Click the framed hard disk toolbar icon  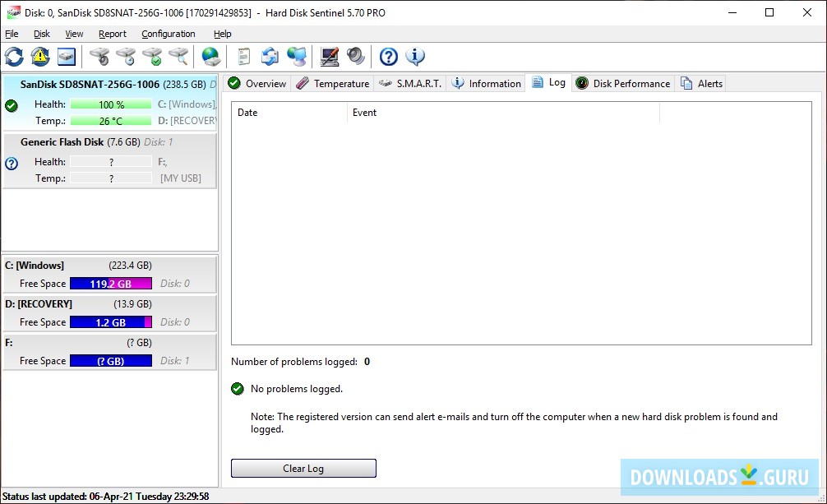[x=67, y=57]
